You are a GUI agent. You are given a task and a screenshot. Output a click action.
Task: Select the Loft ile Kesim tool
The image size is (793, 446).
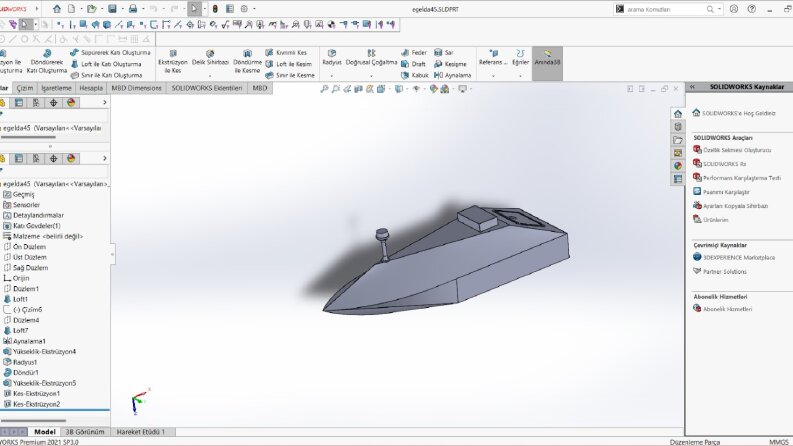tap(288, 64)
